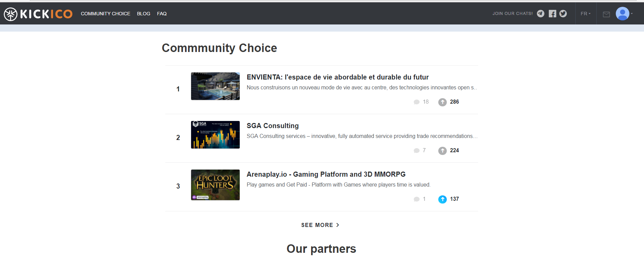The height and width of the screenshot is (263, 644).
Task: Click the 'JOIN OUR CHATS!' label
Action: tap(513, 14)
